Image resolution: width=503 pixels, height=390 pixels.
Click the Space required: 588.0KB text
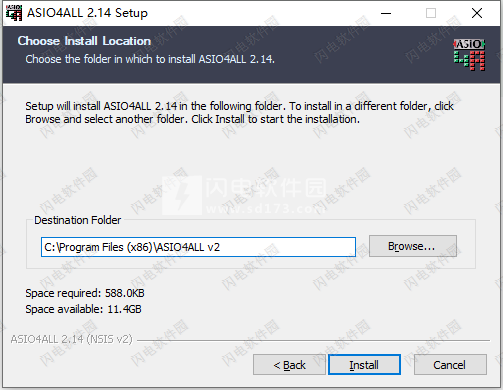tap(85, 293)
